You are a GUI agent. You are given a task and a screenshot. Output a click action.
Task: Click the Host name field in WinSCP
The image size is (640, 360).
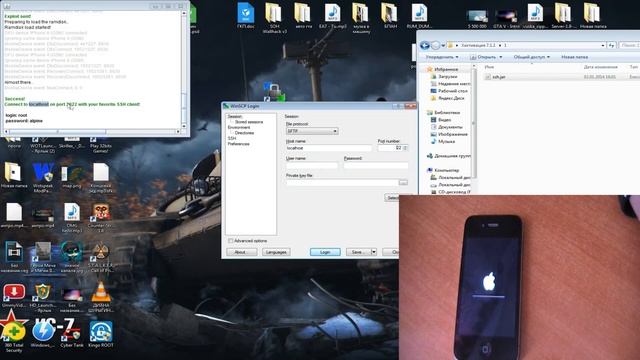(x=329, y=148)
